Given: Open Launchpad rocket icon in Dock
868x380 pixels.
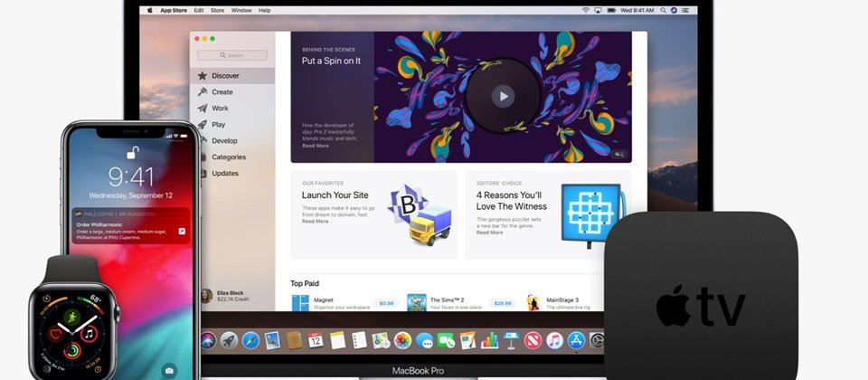Looking at the screenshot, I should (229, 340).
